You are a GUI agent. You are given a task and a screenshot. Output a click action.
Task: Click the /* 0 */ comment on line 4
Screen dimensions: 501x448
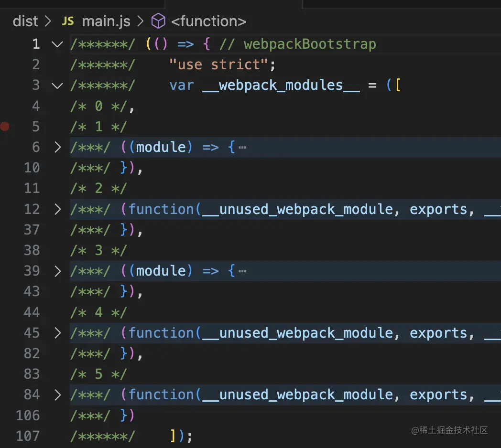99,106
